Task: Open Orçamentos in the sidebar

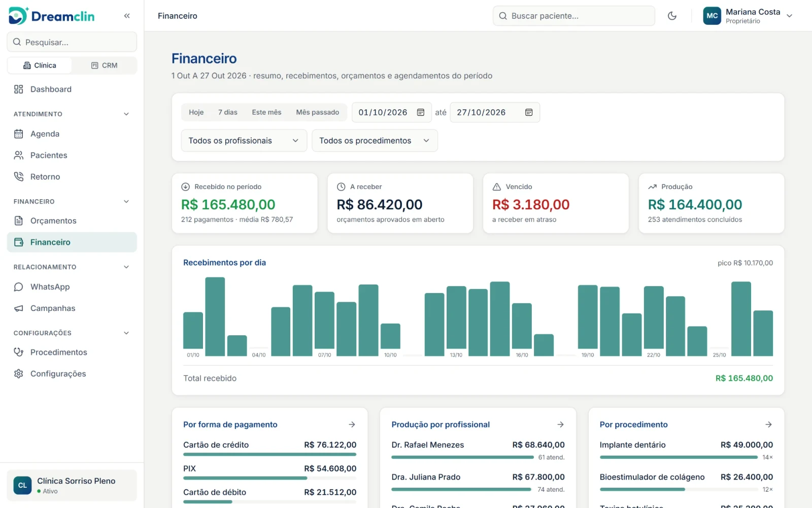Action: click(x=72, y=220)
